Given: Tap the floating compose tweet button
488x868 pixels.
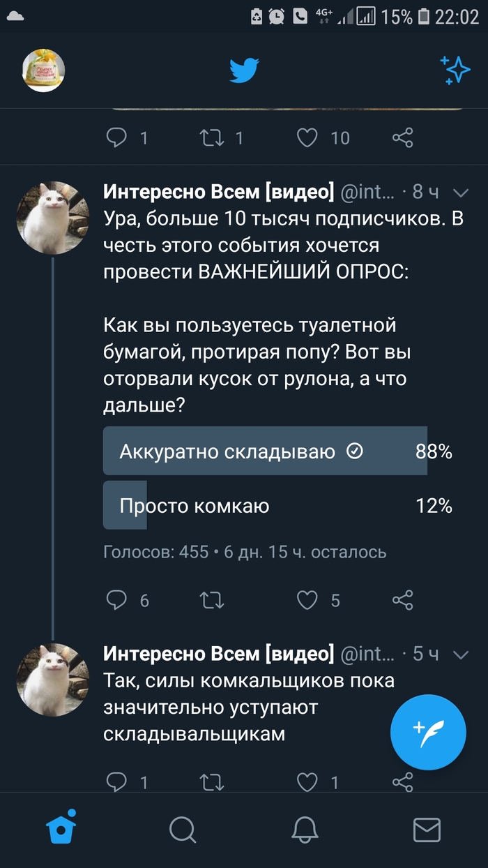Looking at the screenshot, I should click(x=427, y=732).
